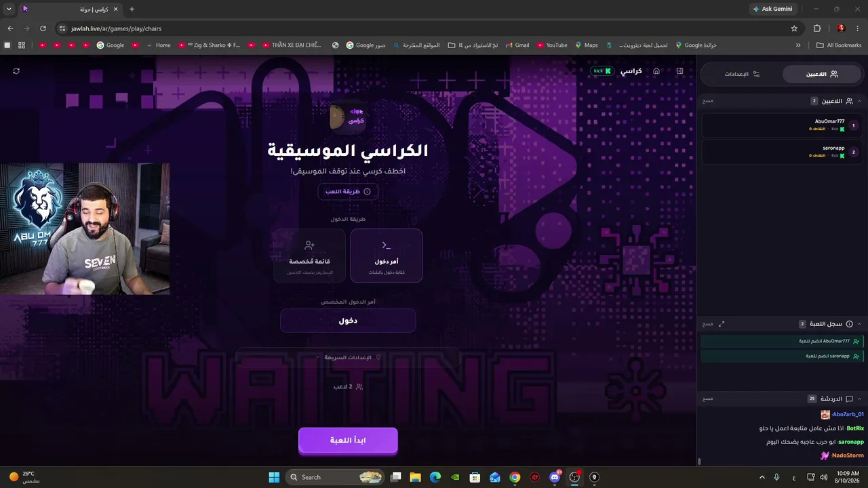The height and width of the screenshot is (488, 868).
Task: Collapse the سجل اللعبة section
Action: click(x=859, y=324)
